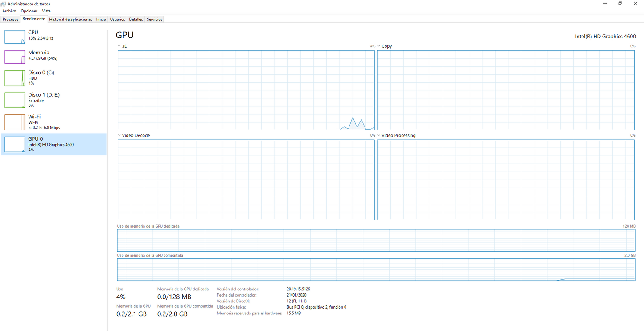Open the Video Decode engine dropdown

(119, 136)
